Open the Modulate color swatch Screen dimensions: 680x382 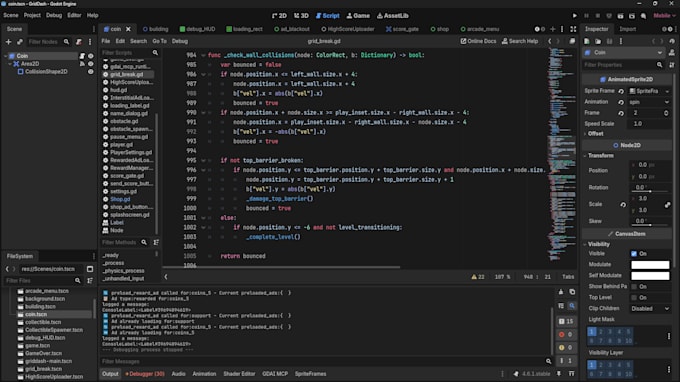650,264
